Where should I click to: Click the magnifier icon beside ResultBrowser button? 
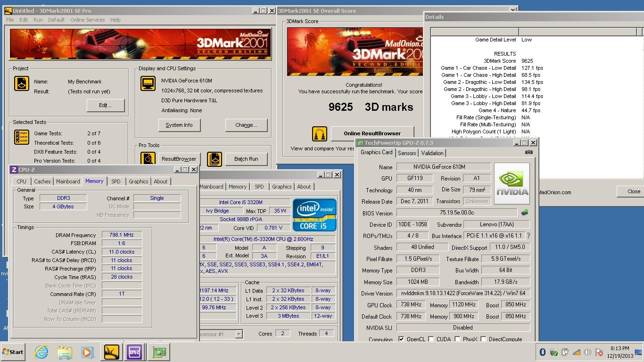point(148,159)
